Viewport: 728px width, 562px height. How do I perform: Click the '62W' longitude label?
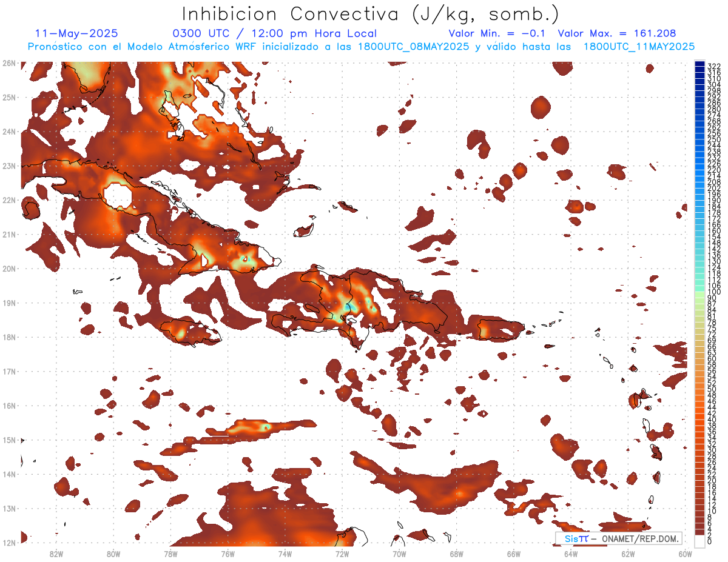tap(628, 554)
